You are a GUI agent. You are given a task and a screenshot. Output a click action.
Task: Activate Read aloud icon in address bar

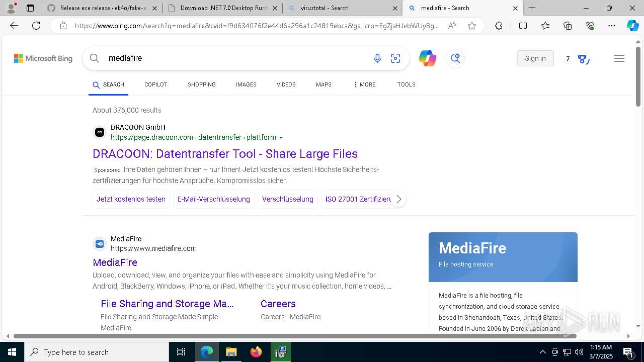pos(452,26)
